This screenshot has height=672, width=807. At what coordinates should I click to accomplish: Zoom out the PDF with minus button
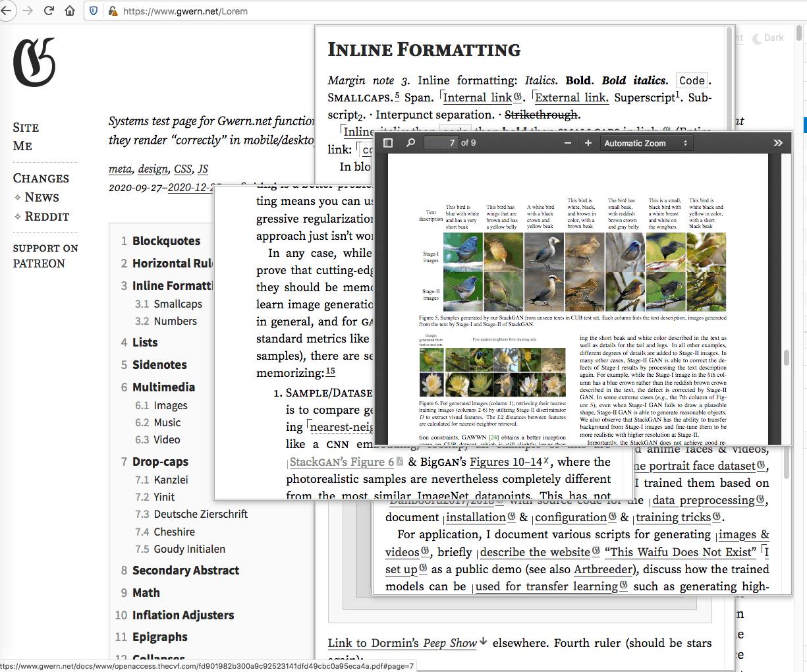(568, 143)
